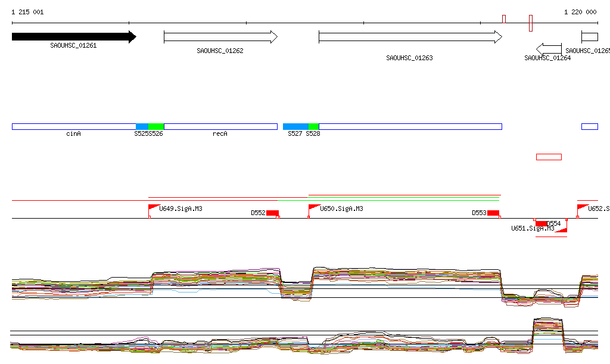The image size is (610, 364).
Task: Select the D553 red terminator block
Action: (x=493, y=213)
